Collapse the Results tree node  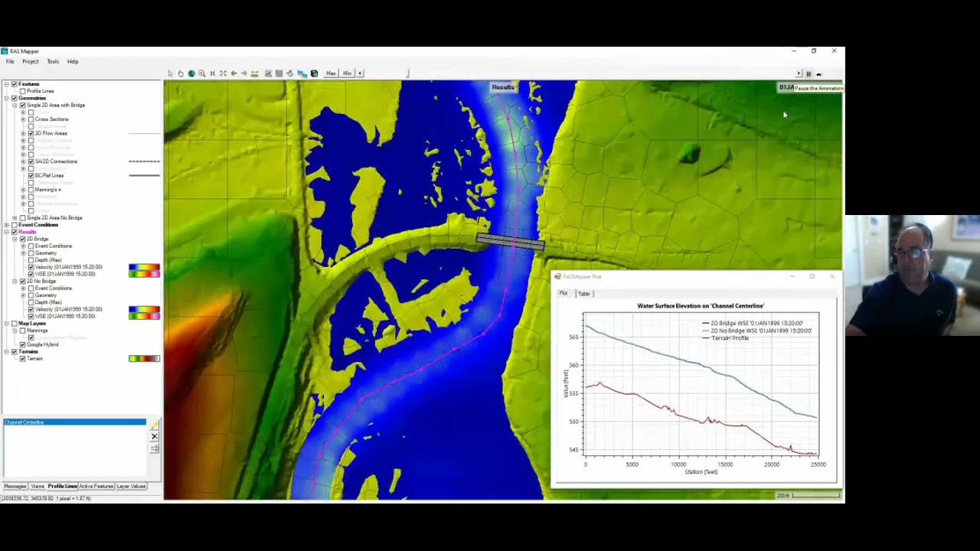pos(6,232)
